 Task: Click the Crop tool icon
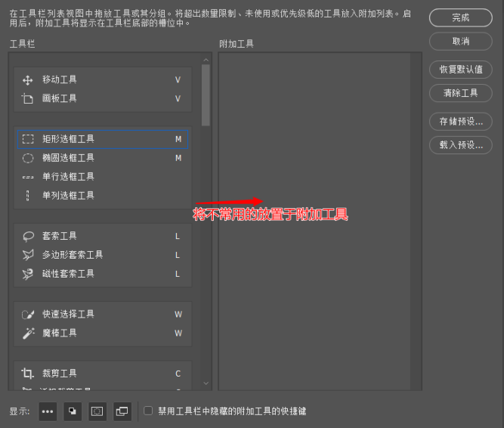tap(28, 374)
